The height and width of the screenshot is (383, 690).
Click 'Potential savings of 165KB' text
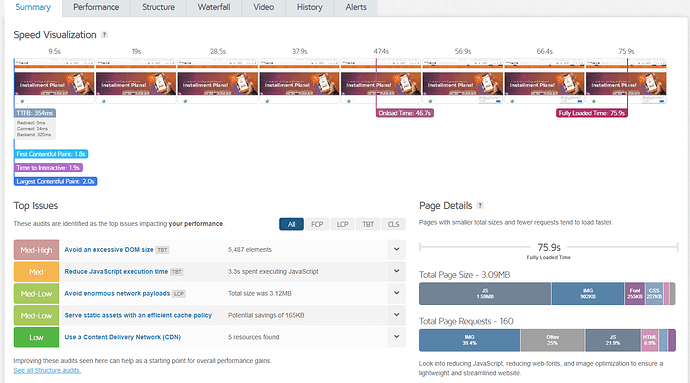click(266, 315)
